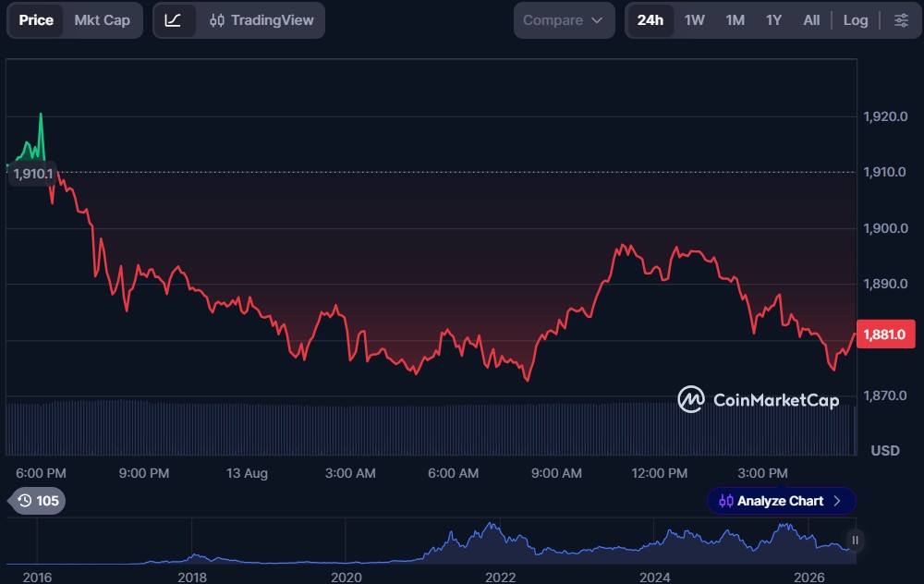Open Analyze Chart button
This screenshot has width=924, height=584.
point(781,501)
